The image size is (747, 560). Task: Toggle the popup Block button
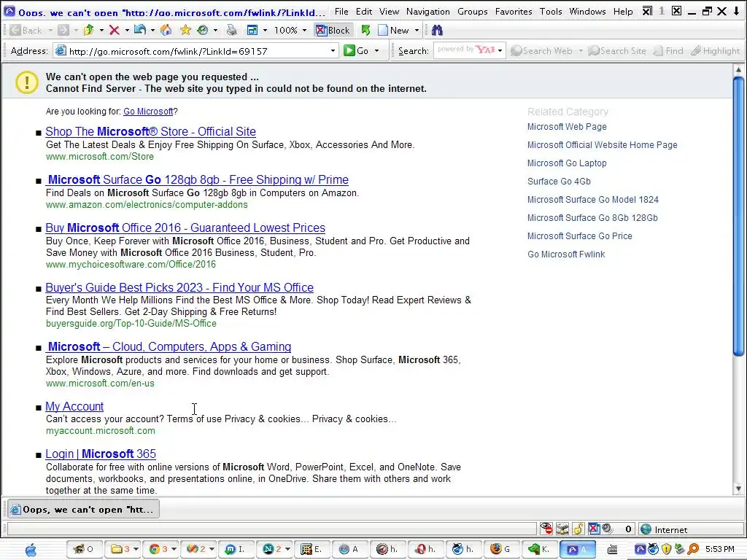[x=333, y=31]
